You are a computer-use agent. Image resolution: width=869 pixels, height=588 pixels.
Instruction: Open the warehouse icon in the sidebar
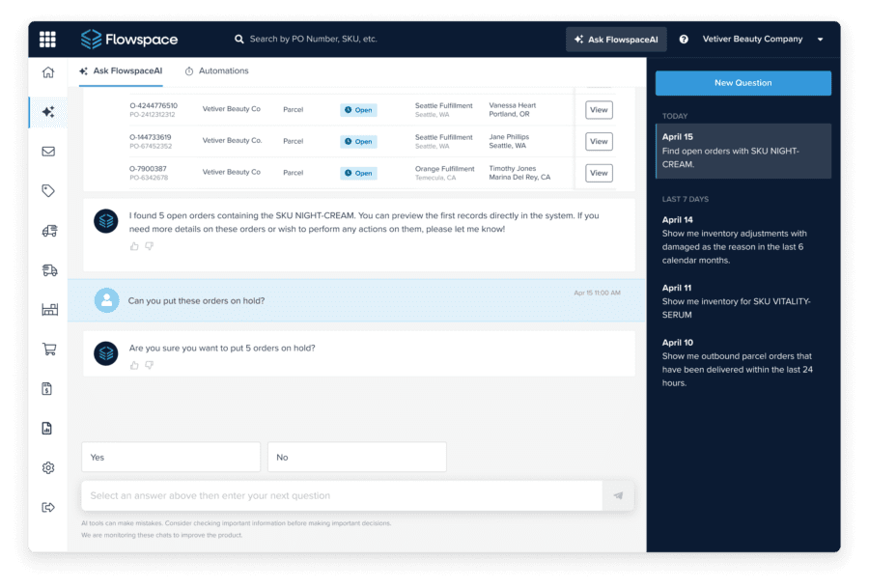coord(47,310)
